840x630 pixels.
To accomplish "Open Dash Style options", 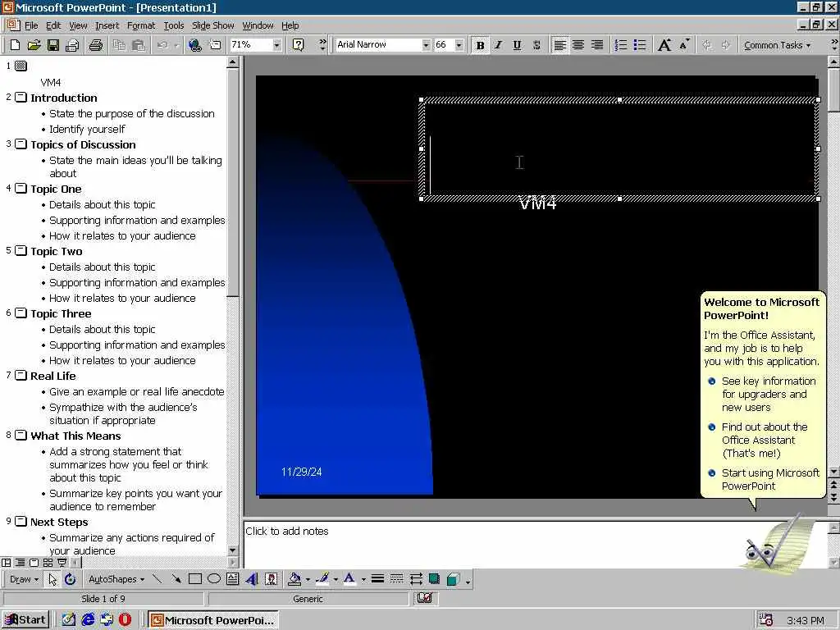I will (x=396, y=579).
